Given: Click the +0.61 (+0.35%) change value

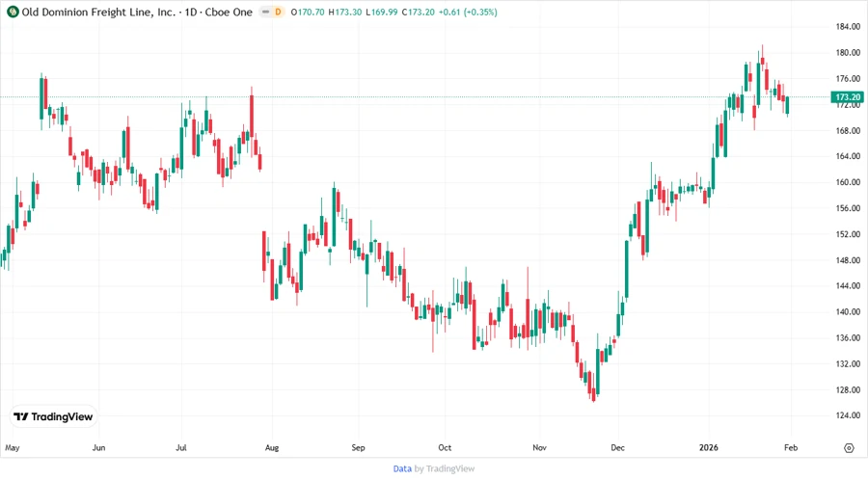Looking at the screenshot, I should point(468,12).
